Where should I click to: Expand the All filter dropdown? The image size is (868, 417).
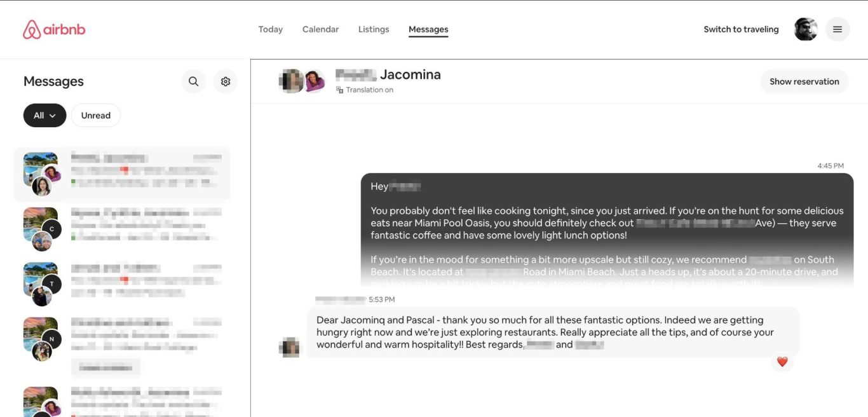pos(44,116)
